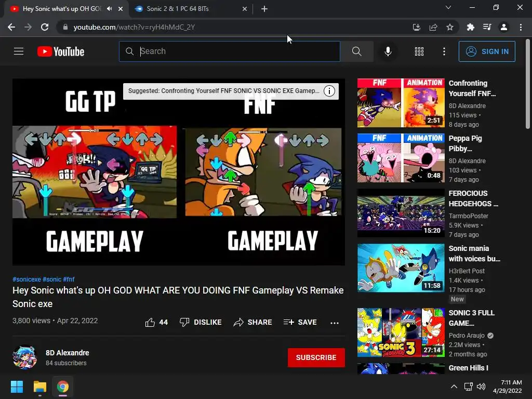Click the suggested video info card icon

[329, 91]
